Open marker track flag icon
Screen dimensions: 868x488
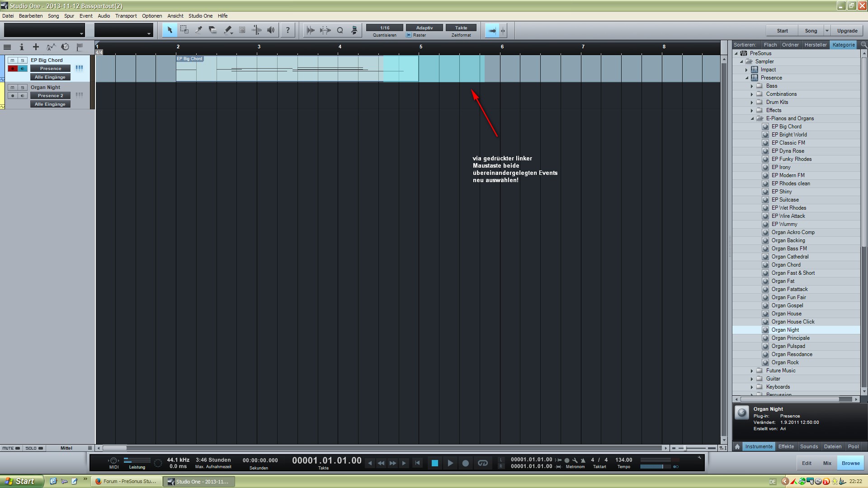pos(80,47)
